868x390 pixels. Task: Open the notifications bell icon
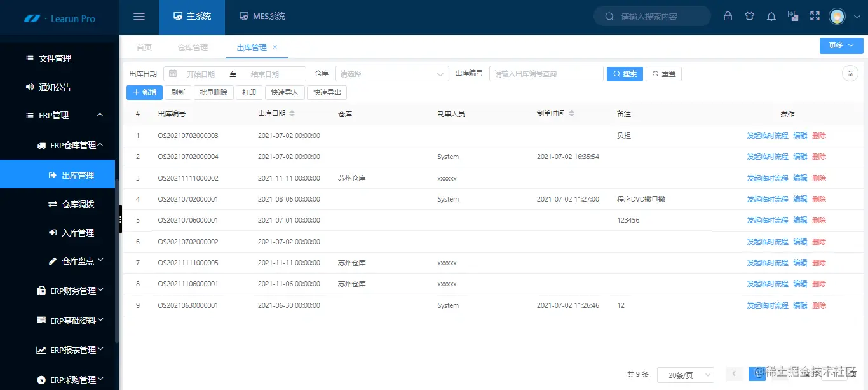771,16
